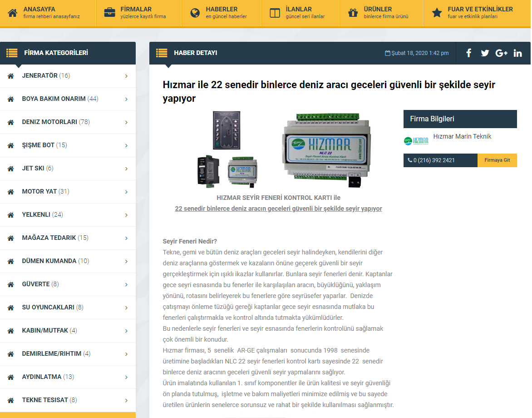Click the house icon next to BOYA BAKIM ONARIM
Image resolution: width=532 pixels, height=418 pixels.
pos(11,99)
